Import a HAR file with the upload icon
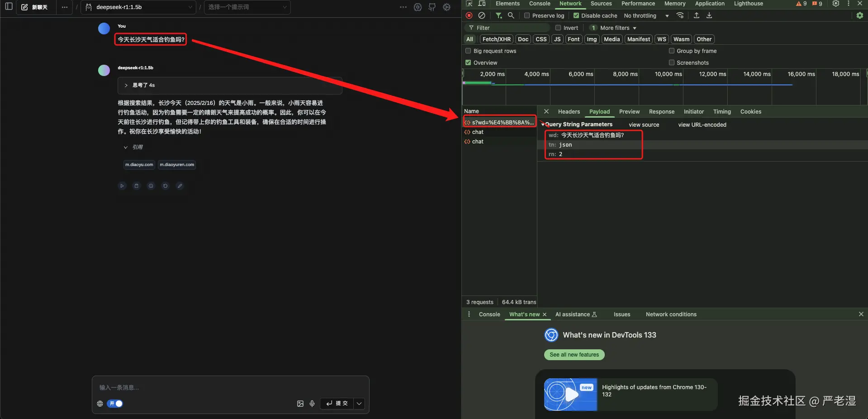 pos(697,15)
